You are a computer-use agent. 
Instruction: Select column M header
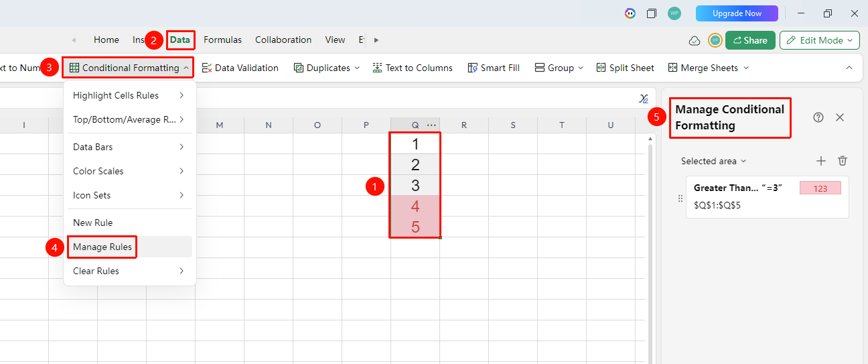(x=219, y=125)
